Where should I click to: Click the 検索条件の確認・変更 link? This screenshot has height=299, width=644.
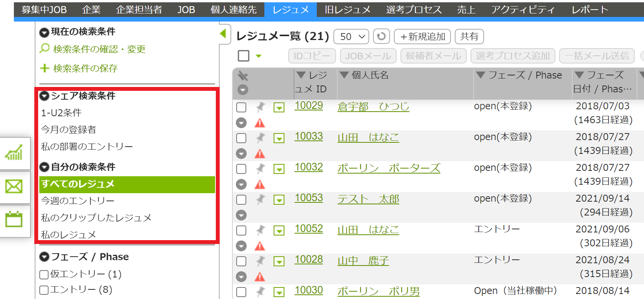pos(99,49)
